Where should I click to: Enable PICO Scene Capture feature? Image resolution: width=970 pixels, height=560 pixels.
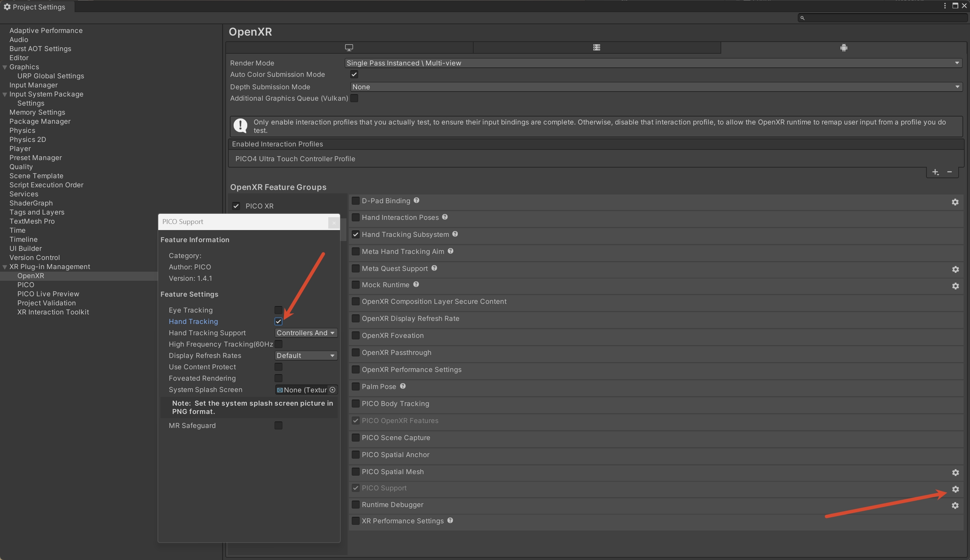click(356, 437)
